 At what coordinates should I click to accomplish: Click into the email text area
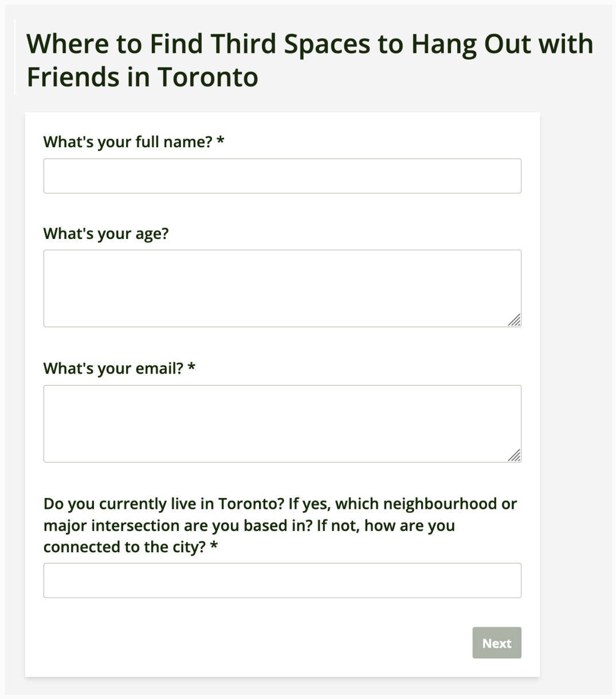pos(282,423)
